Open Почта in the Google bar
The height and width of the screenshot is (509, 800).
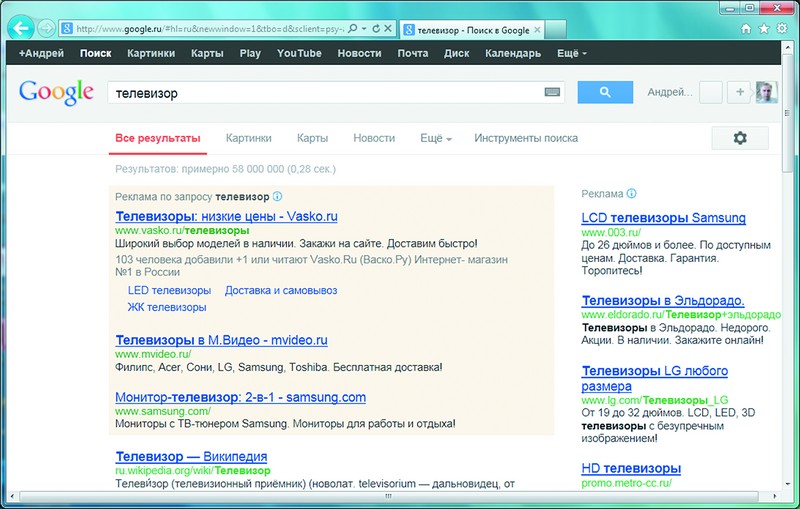(x=413, y=53)
